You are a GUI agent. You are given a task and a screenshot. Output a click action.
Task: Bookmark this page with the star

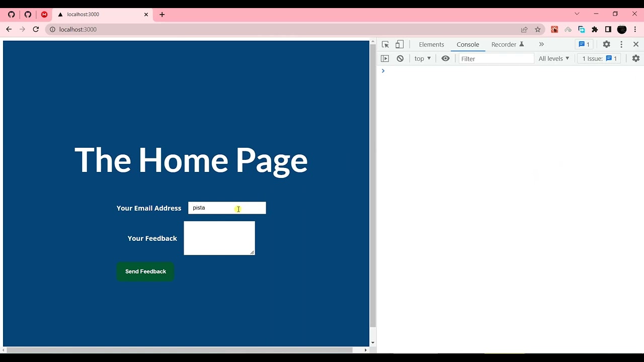coord(537,29)
